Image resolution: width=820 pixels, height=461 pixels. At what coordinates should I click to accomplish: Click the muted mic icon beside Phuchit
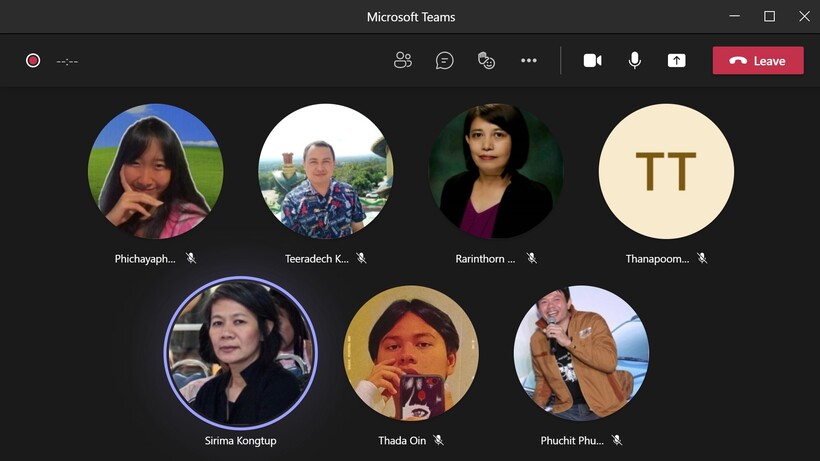(617, 440)
